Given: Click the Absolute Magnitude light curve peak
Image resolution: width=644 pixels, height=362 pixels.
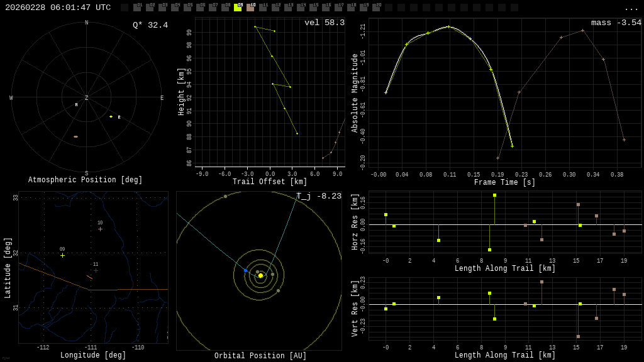Looking at the screenshot, I should pos(448,26).
